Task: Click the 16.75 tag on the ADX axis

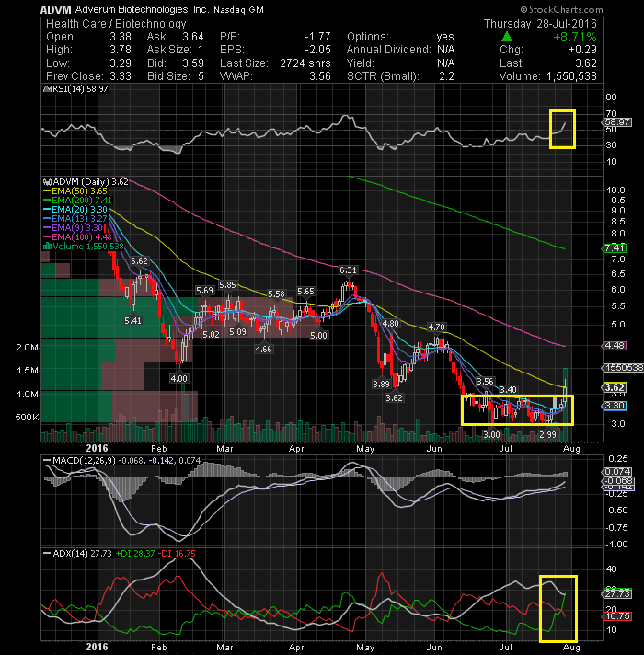Action: pos(617,616)
